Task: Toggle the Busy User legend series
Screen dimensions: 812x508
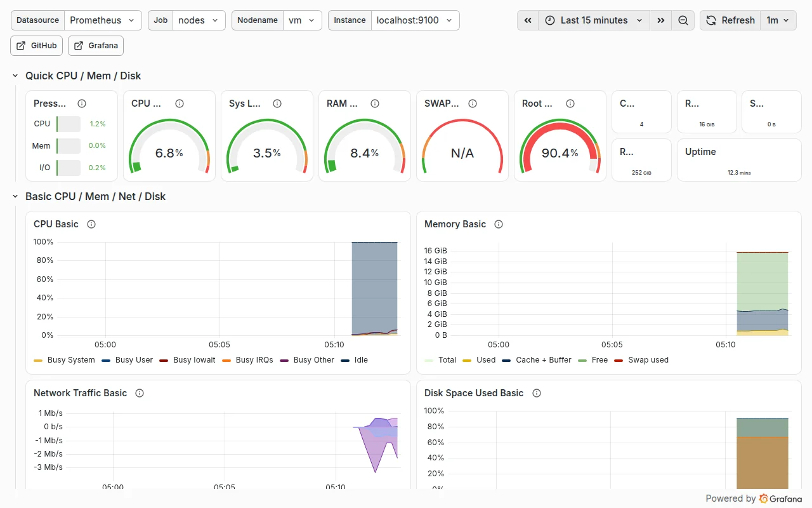Action: (134, 360)
